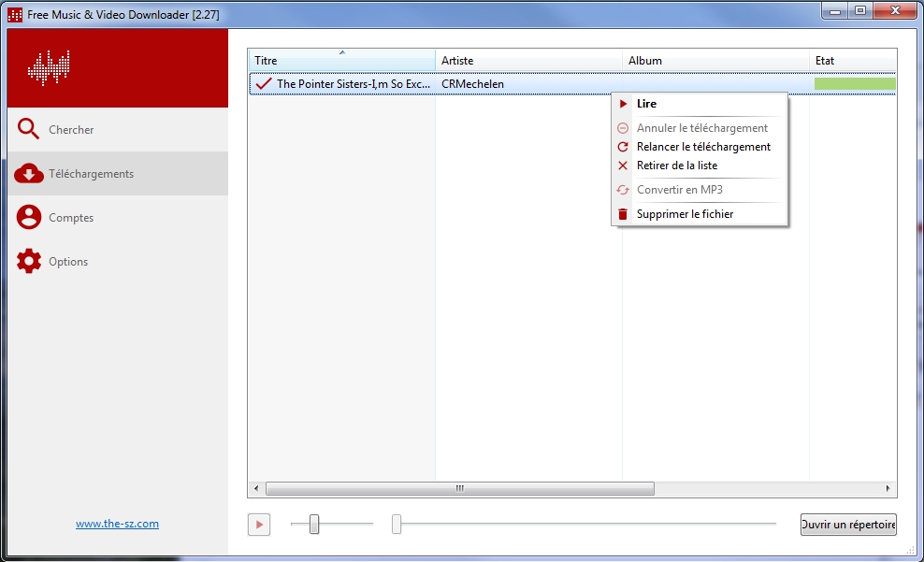Open the Chercher search section

(118, 129)
